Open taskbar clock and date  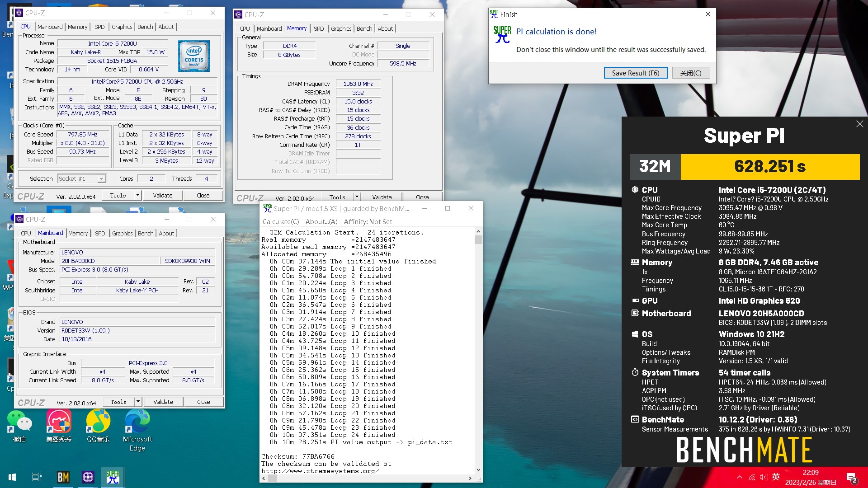coord(810,478)
